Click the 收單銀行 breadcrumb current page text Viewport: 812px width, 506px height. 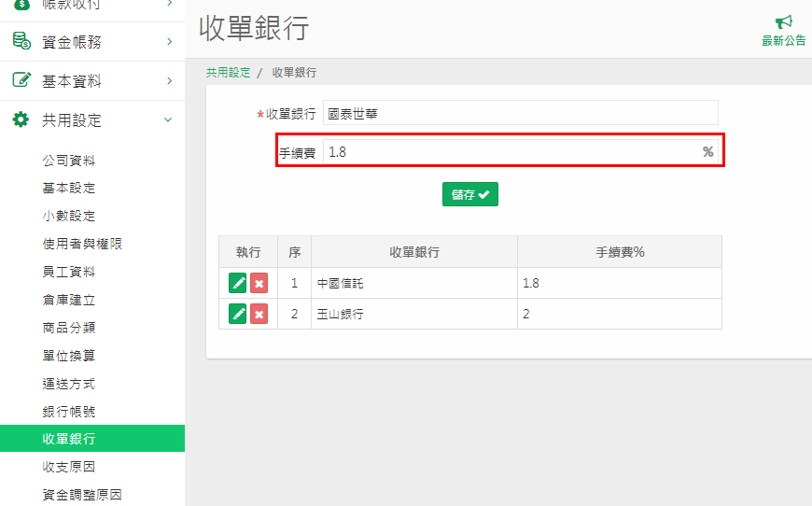click(x=294, y=73)
